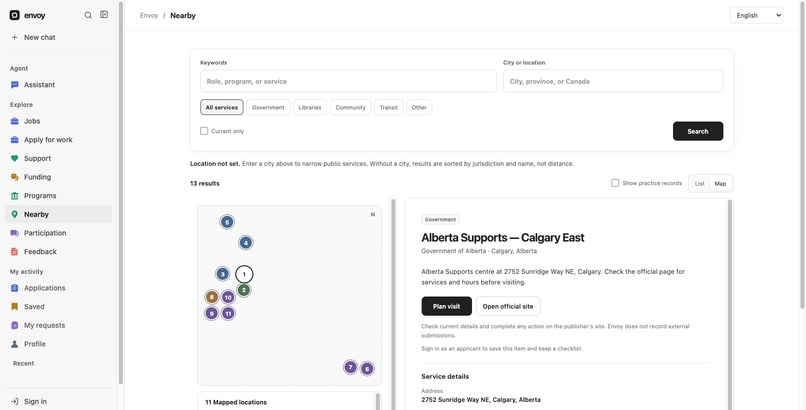Open the language dropdown (English)
Image resolution: width=806 pixels, height=410 pixels.
pos(756,15)
